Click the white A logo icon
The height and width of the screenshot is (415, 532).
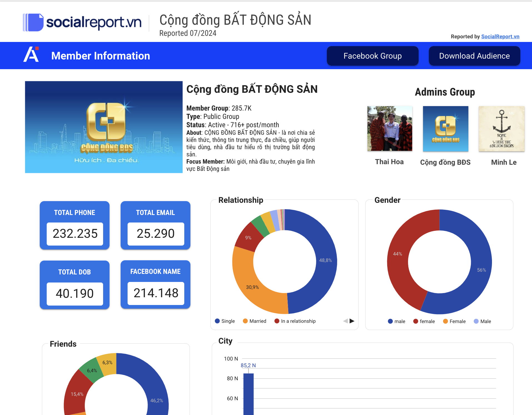[31, 54]
